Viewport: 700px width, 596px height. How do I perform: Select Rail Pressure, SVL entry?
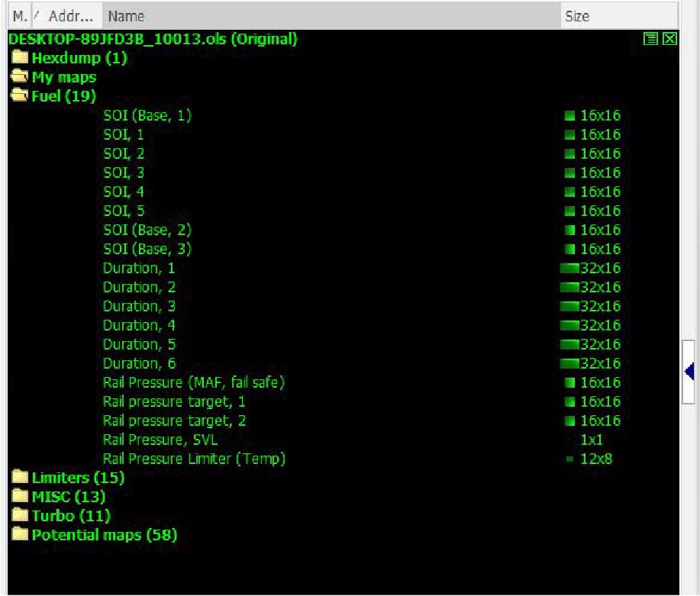coord(160,440)
